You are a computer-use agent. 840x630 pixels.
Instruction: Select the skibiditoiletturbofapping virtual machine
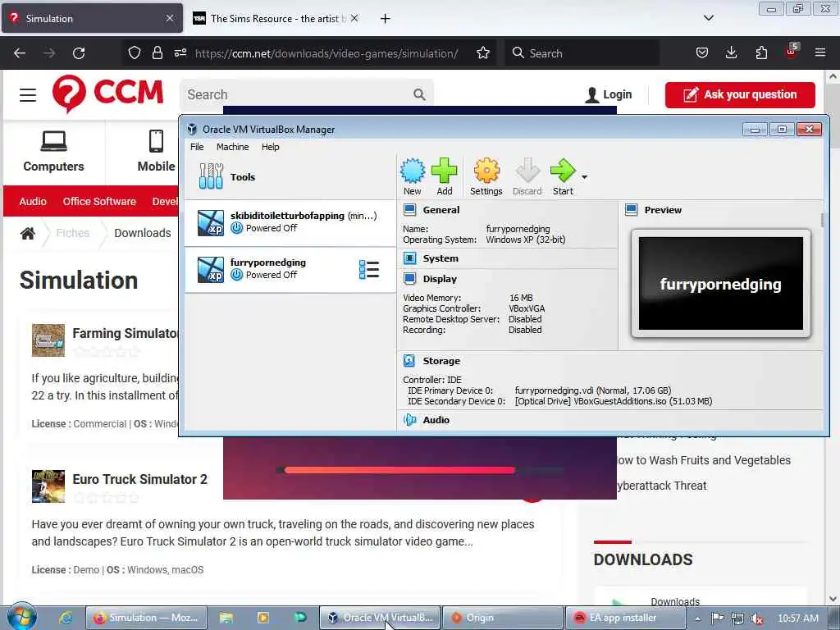[290, 223]
